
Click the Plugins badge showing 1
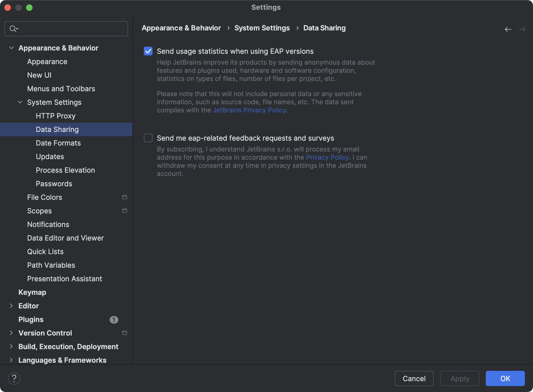pyautogui.click(x=114, y=320)
